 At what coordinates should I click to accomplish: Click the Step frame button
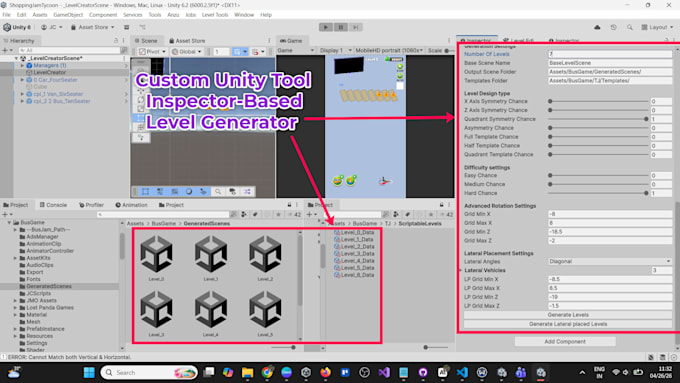pos(355,27)
